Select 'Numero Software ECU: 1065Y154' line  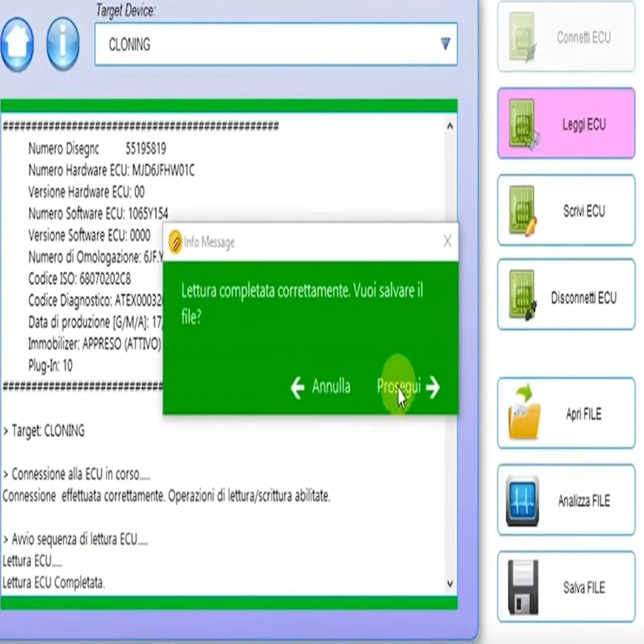tap(98, 214)
